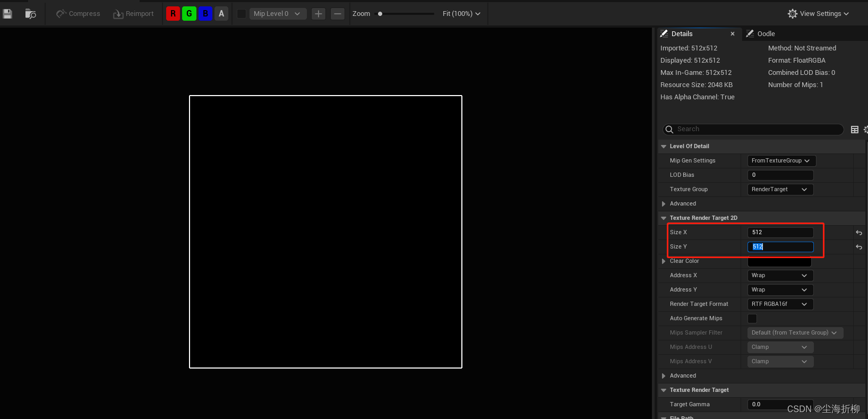Open Address X Wrap dropdown
The height and width of the screenshot is (419, 868).
(x=780, y=276)
